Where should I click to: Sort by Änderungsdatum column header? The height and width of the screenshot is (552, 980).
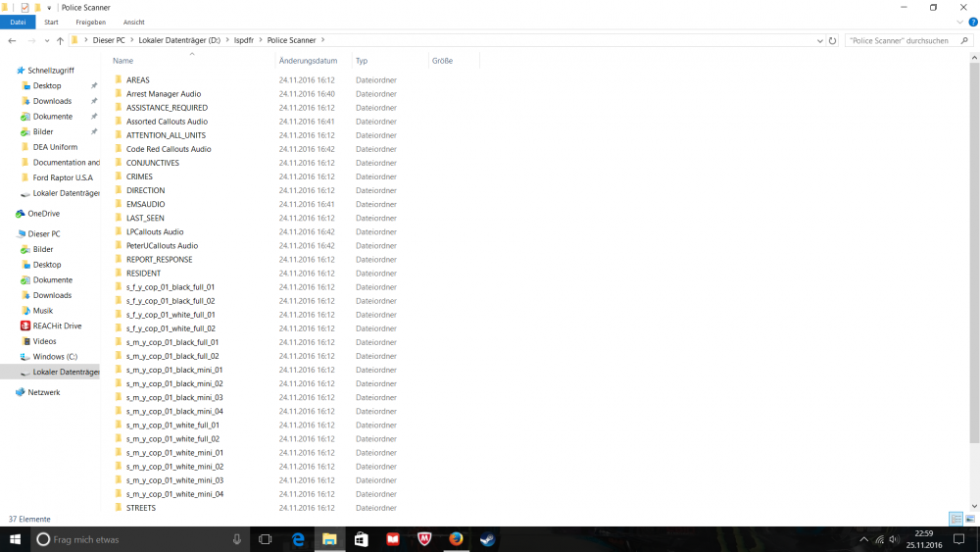[x=308, y=61]
